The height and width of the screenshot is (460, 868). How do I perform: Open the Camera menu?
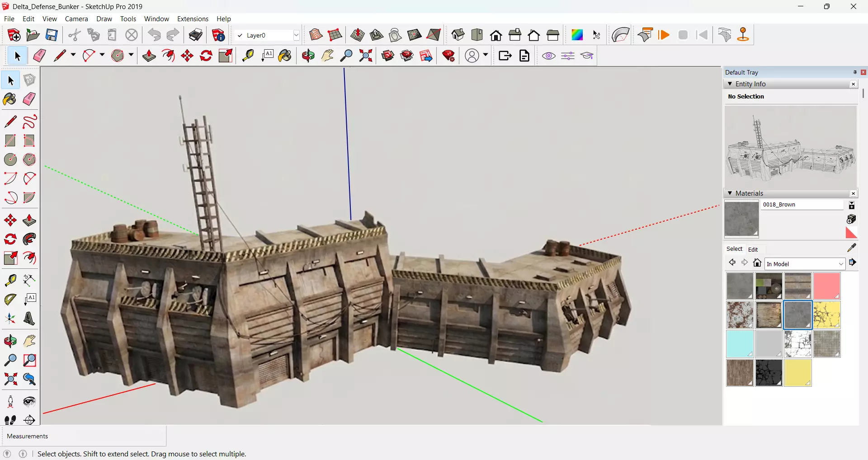[x=76, y=19]
